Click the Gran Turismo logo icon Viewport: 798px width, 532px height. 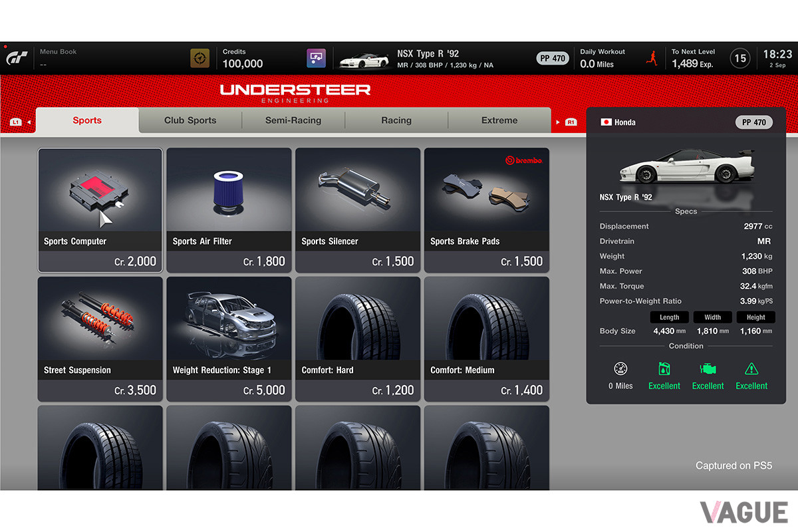tap(17, 59)
